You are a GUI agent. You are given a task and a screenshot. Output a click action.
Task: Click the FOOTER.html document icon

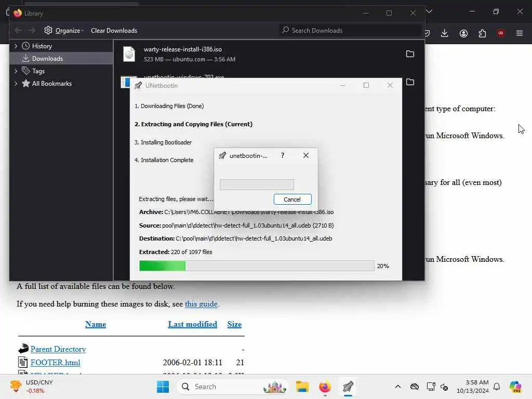(x=23, y=362)
